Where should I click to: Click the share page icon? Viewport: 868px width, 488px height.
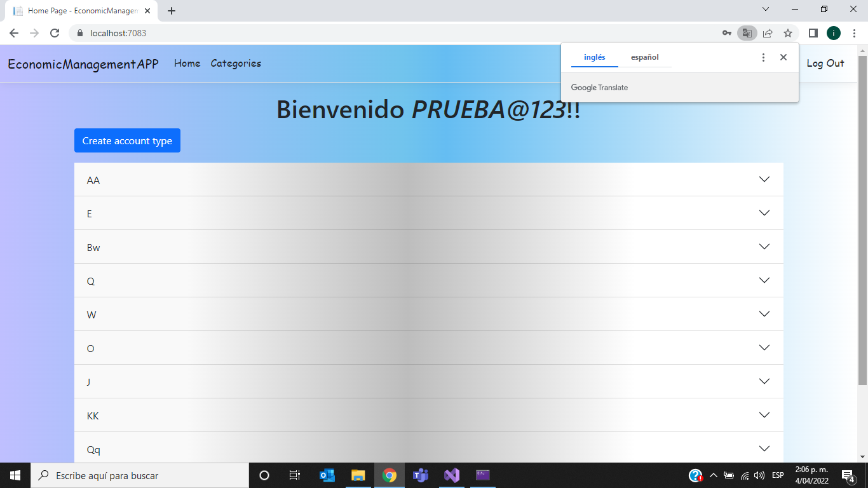click(x=768, y=33)
